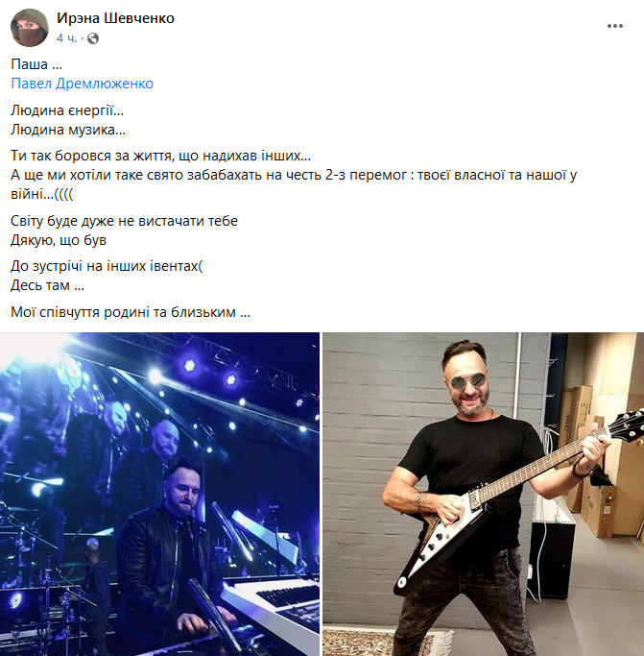This screenshot has width=644, height=656.
Task: Open tagged profile Павел Дремлюженко
Action: pyautogui.click(x=82, y=84)
